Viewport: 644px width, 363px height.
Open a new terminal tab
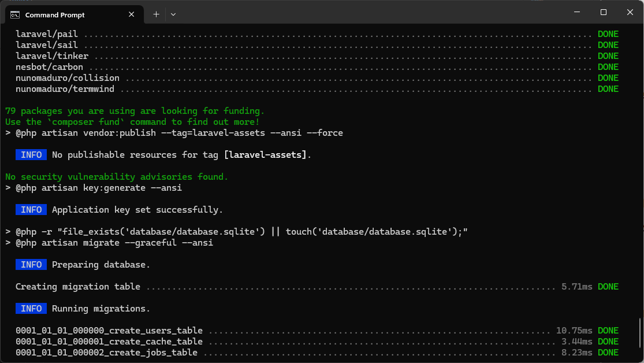pyautogui.click(x=156, y=14)
